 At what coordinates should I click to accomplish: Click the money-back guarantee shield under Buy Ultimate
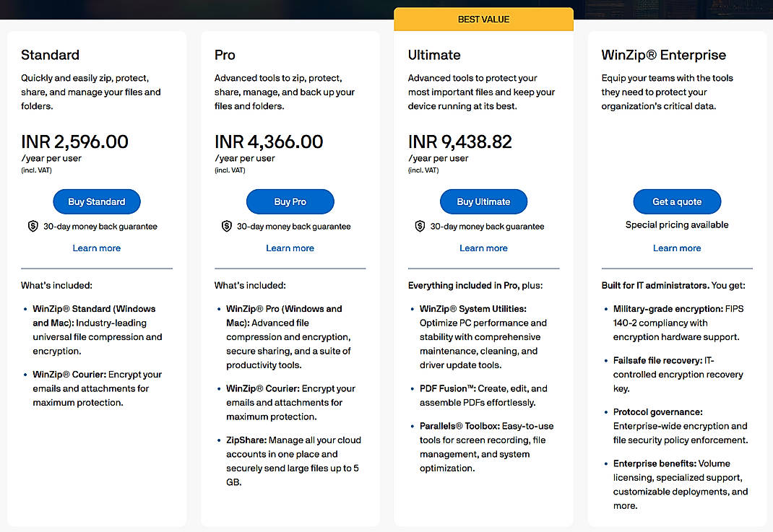click(420, 226)
